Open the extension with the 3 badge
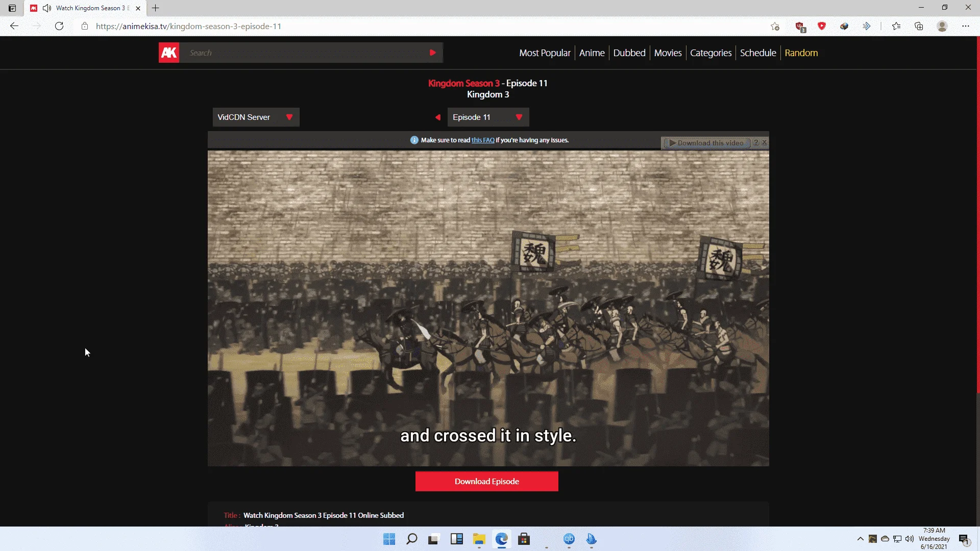 click(800, 27)
